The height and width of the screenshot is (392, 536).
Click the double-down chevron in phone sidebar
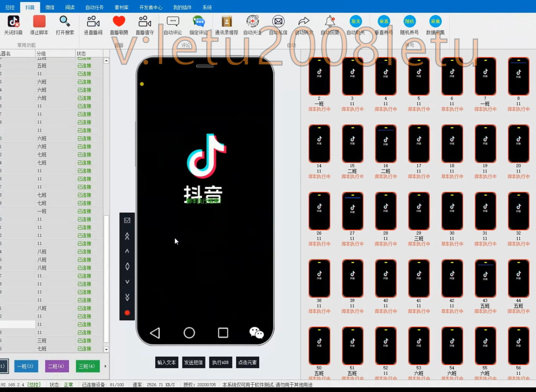click(127, 297)
